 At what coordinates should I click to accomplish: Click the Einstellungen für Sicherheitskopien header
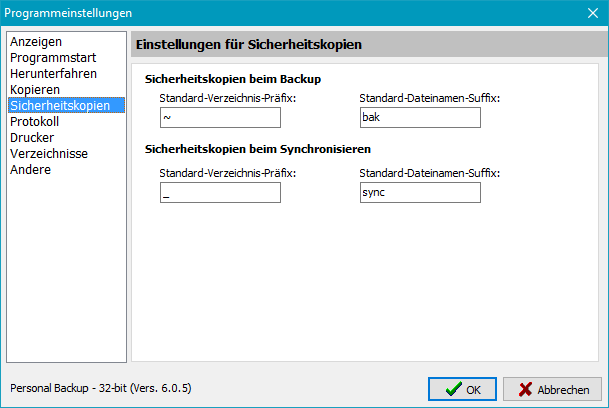click(x=248, y=45)
